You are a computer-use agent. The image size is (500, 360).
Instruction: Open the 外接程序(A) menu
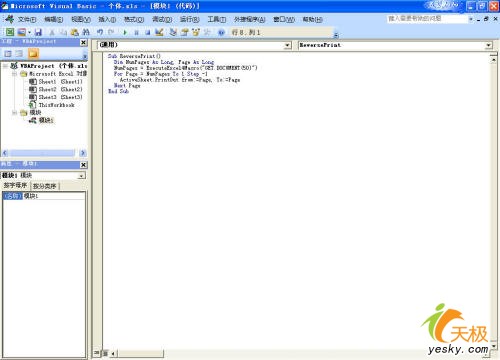coord(250,19)
